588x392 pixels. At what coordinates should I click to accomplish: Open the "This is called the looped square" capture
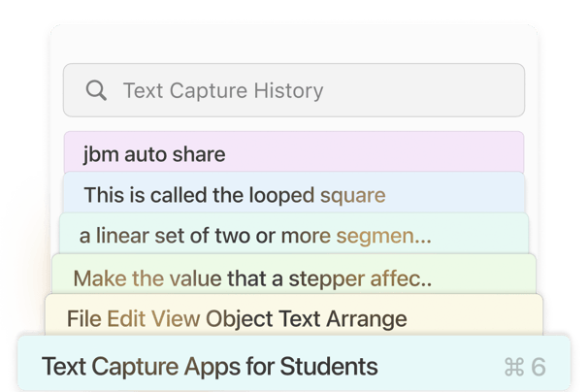(293, 195)
